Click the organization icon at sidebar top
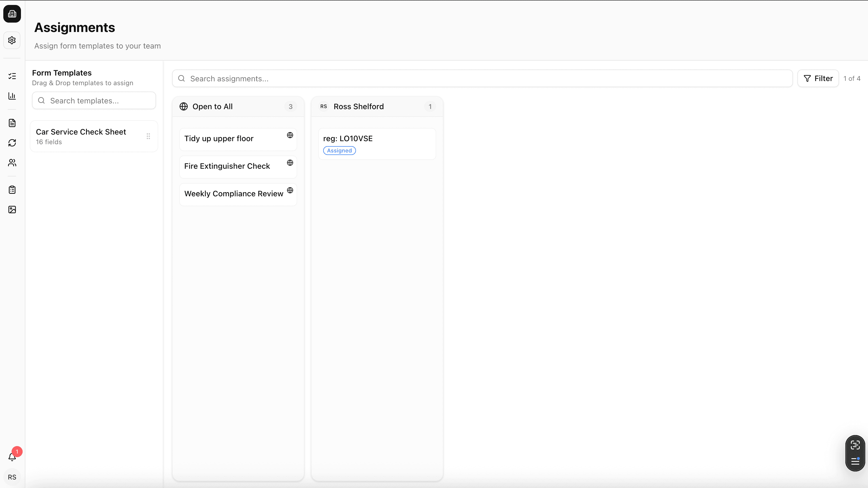868x488 pixels. (x=12, y=14)
